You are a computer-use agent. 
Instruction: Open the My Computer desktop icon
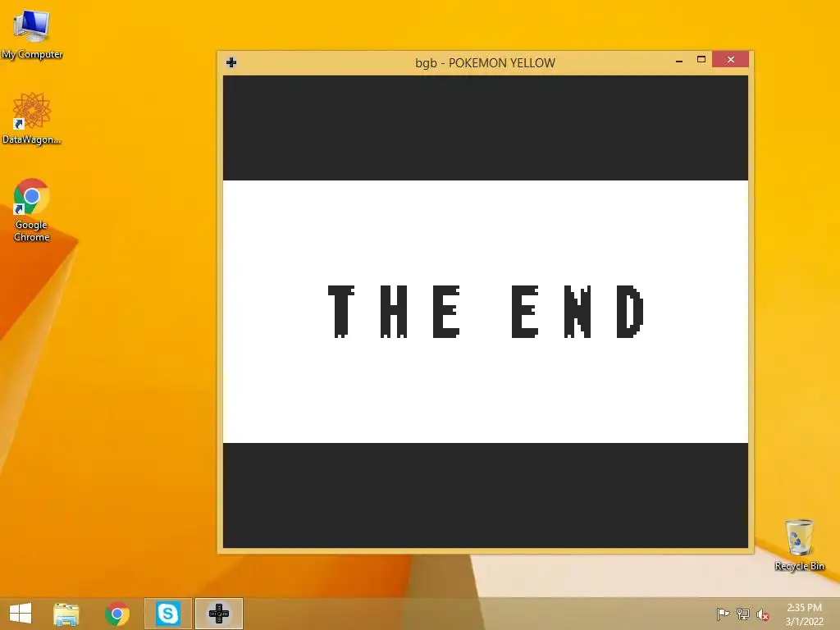pos(32,33)
